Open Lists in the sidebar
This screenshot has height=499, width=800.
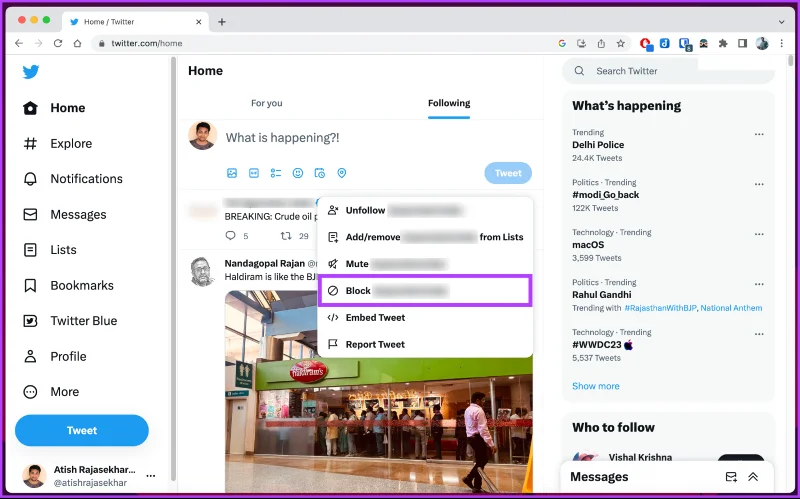(49, 250)
